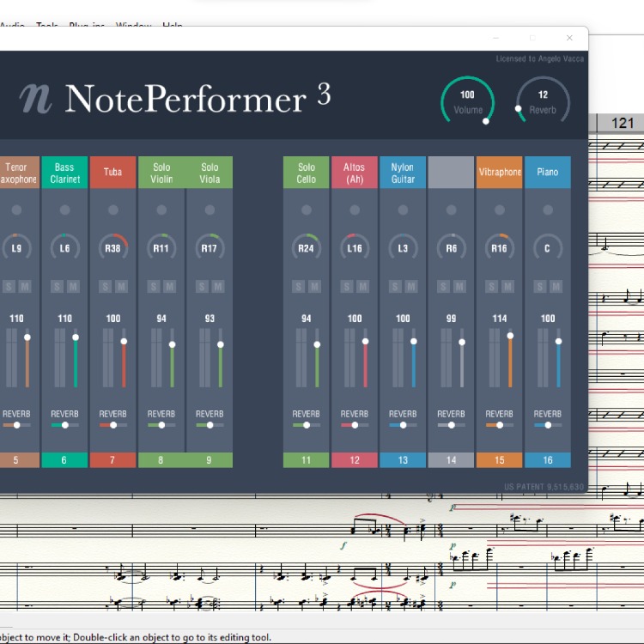Click the Altos pan knob showing L16
Image resolution: width=644 pixels, height=644 pixels.
point(355,248)
